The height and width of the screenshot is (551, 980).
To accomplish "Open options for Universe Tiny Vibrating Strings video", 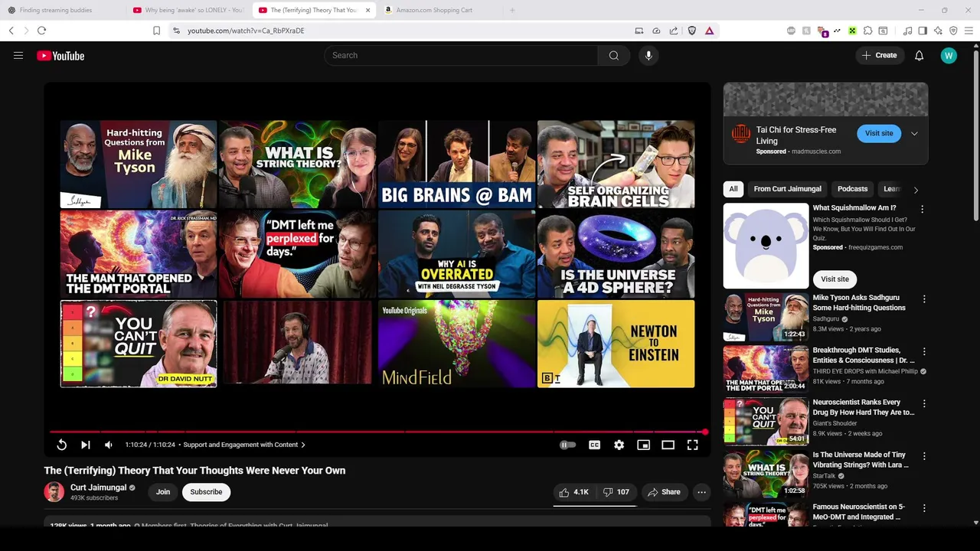I will [924, 455].
